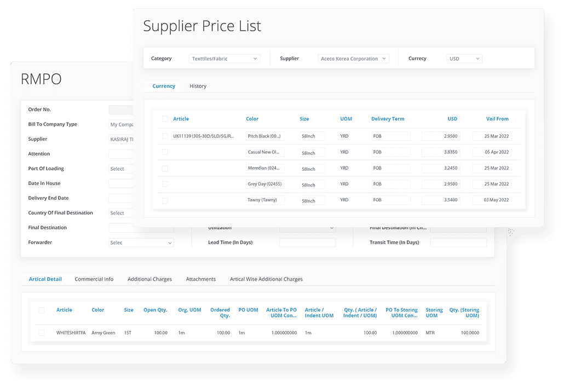564x392 pixels.
Task: Click the Transit Time (In Days) field
Action: (x=458, y=243)
